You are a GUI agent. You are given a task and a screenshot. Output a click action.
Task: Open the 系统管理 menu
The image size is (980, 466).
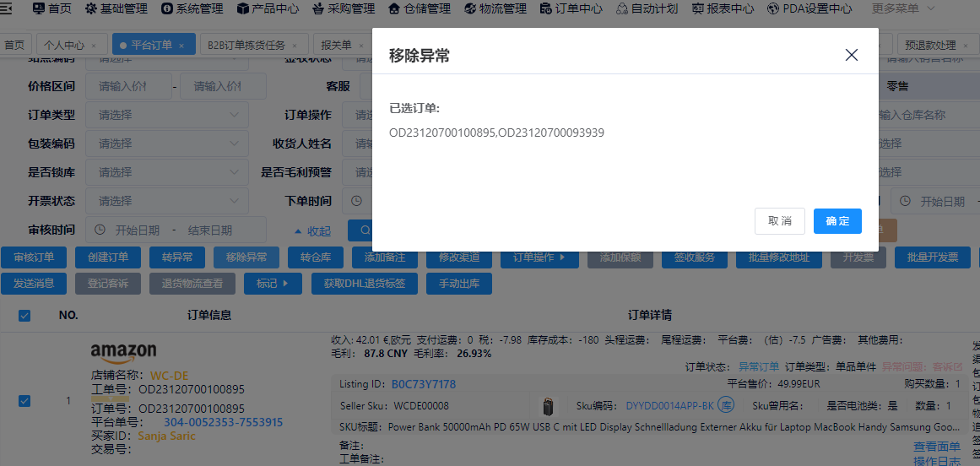point(192,8)
